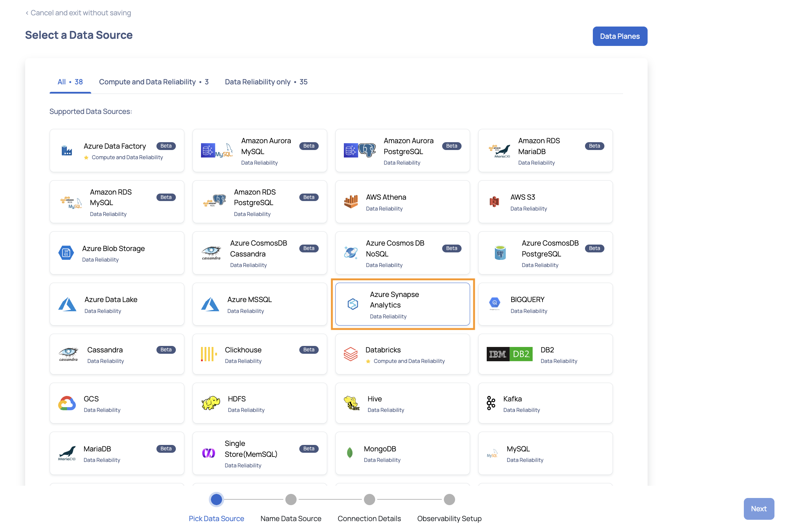Click the MongoDB green leaf icon

pos(349,453)
